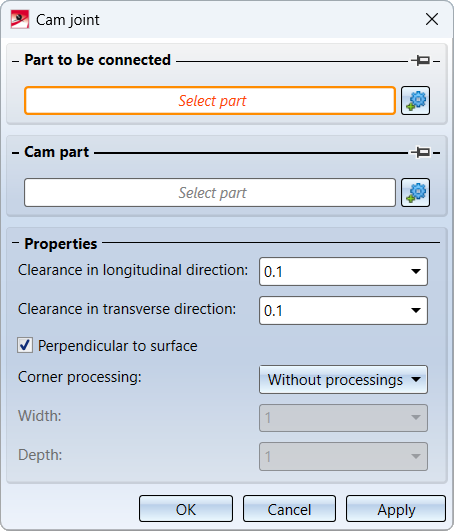
Task: Collapse the Properties section
Action: pyautogui.click(x=15, y=242)
